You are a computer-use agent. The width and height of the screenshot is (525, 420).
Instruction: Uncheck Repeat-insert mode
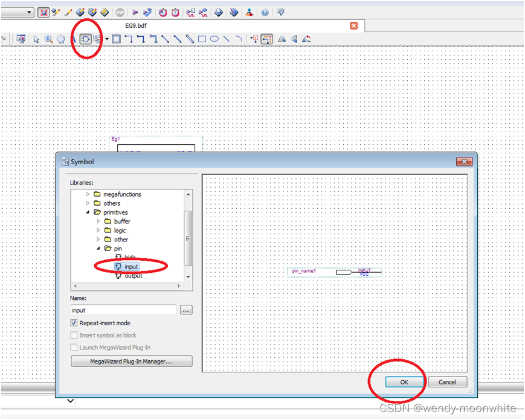tap(74, 323)
